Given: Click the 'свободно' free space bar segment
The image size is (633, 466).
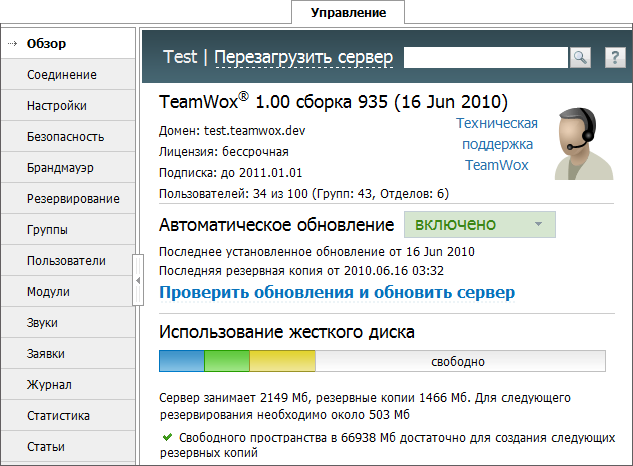Looking at the screenshot, I should pos(460,361).
